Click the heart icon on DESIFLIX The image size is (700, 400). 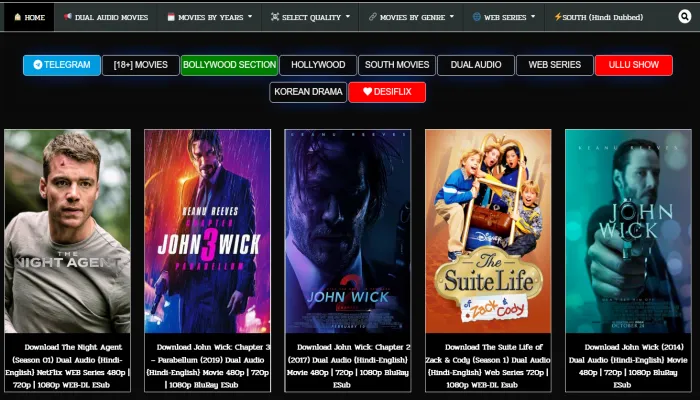(367, 92)
